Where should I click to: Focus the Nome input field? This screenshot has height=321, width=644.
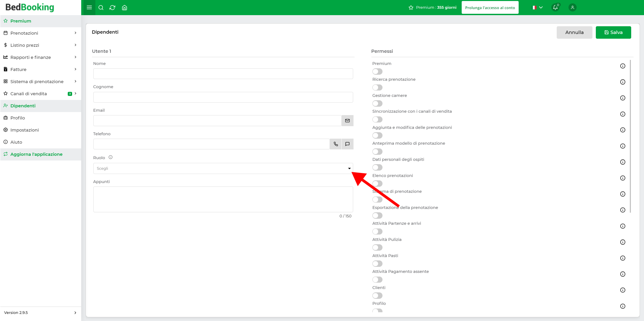click(x=223, y=74)
